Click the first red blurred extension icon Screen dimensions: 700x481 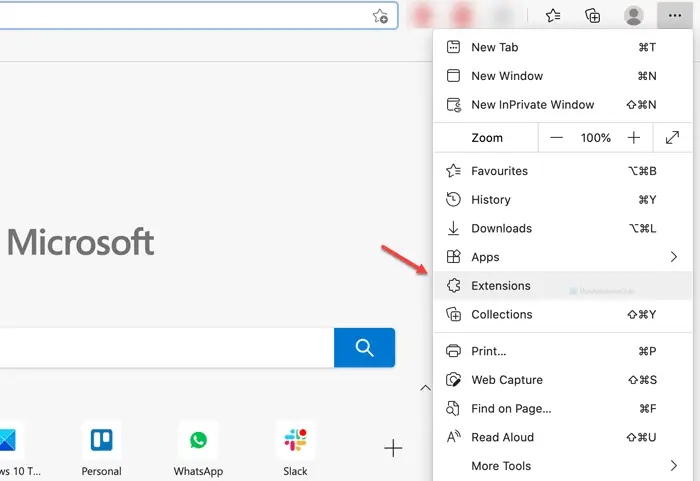tap(422, 16)
